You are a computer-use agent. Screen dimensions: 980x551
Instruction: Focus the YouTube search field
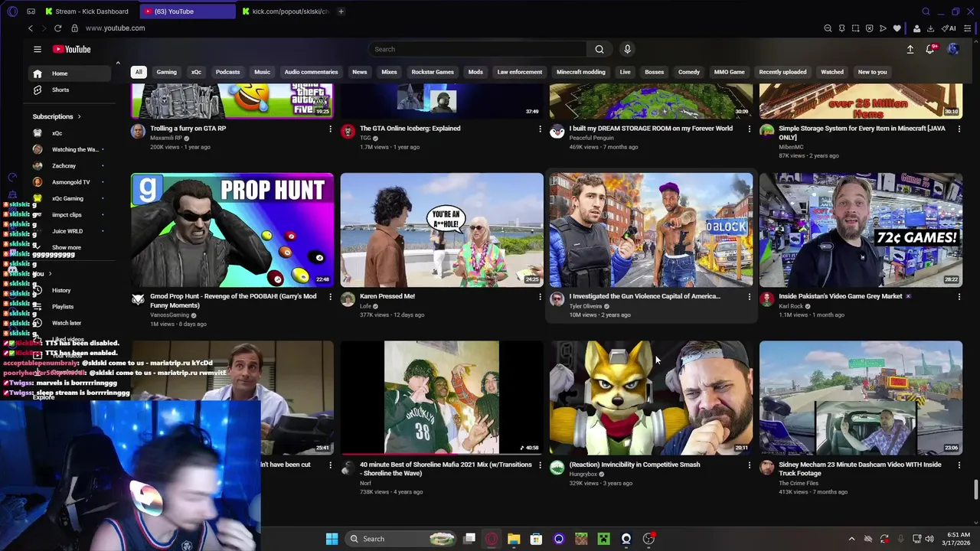pyautogui.click(x=477, y=49)
